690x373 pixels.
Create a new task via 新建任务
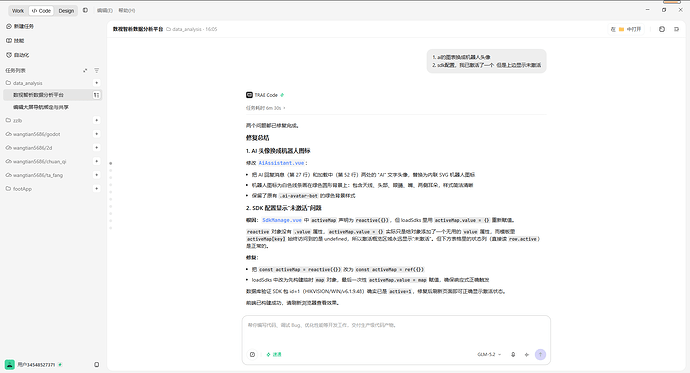tap(20, 26)
